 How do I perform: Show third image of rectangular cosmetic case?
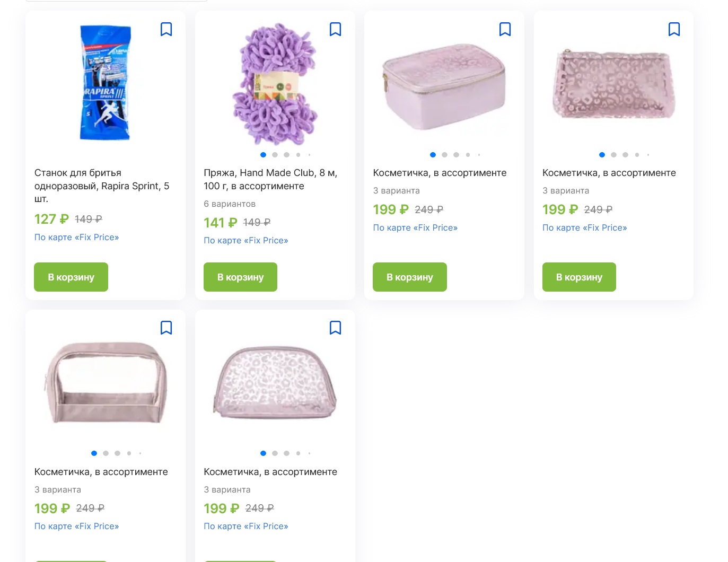point(456,155)
